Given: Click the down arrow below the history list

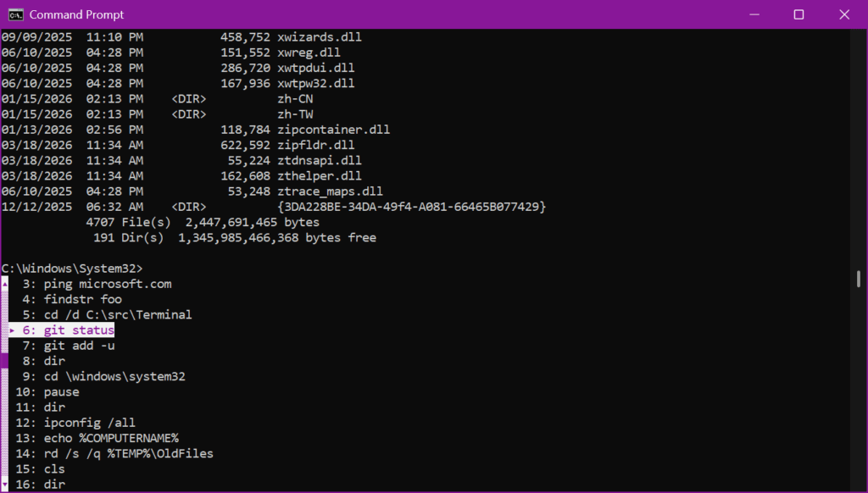Looking at the screenshot, I should (3, 485).
